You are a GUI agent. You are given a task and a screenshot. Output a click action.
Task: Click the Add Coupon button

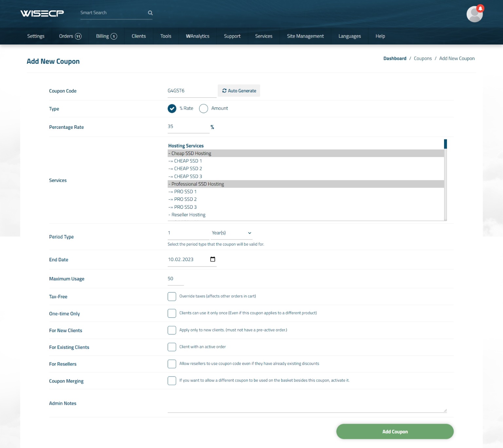pos(395,432)
